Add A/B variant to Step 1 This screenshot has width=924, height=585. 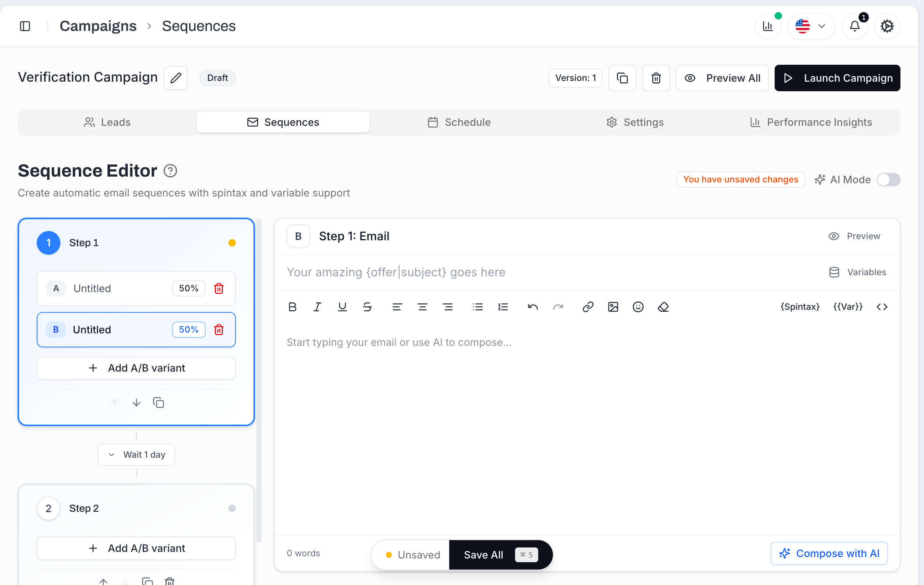136,368
